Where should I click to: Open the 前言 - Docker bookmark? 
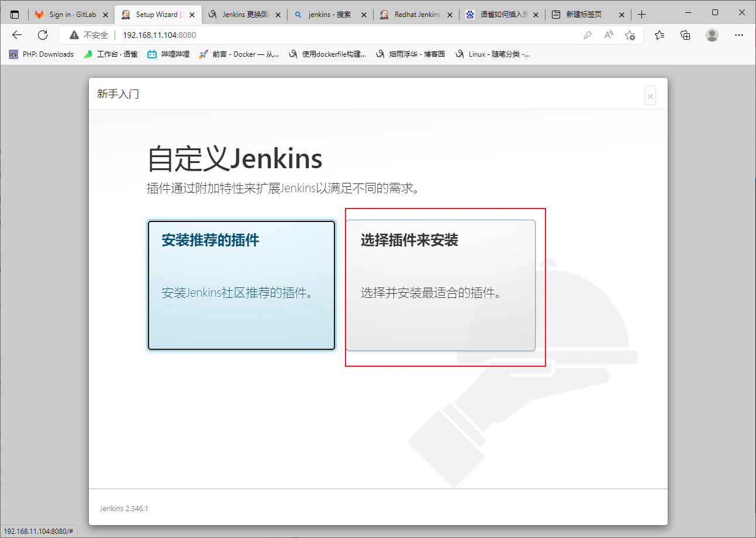[239, 54]
